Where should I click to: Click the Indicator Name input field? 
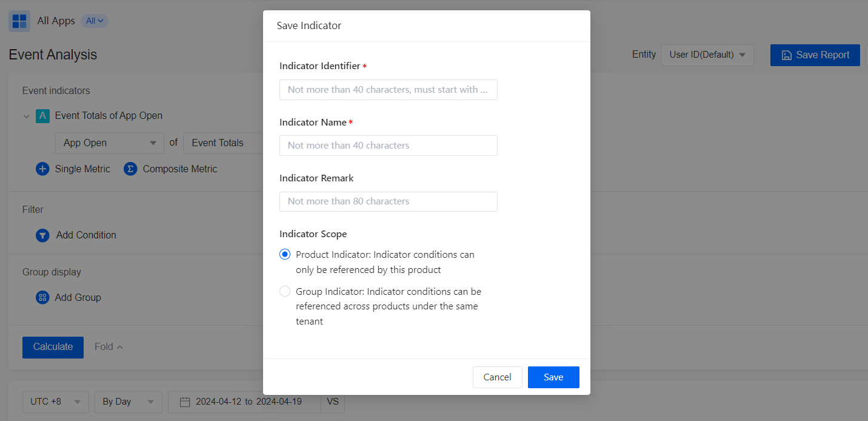click(x=388, y=146)
